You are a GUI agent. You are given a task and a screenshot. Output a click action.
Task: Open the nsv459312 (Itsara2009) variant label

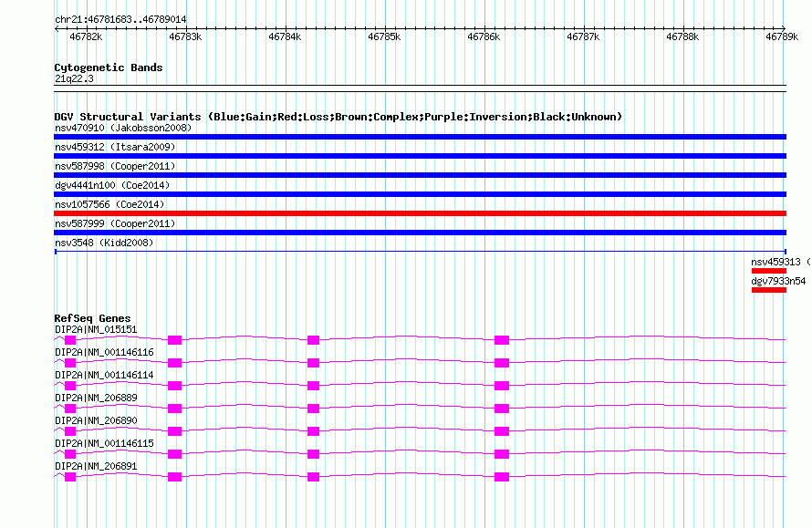[115, 147]
